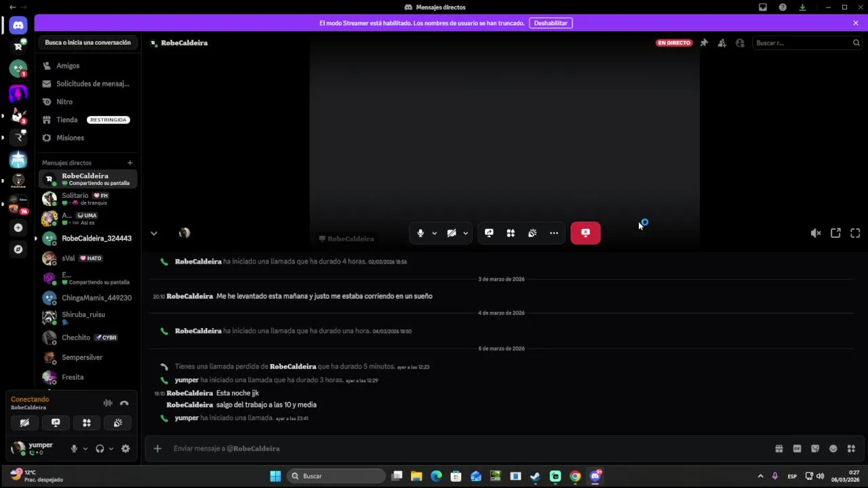Send a gift icon in message bar
Image resolution: width=868 pixels, height=488 pixels.
point(779,449)
